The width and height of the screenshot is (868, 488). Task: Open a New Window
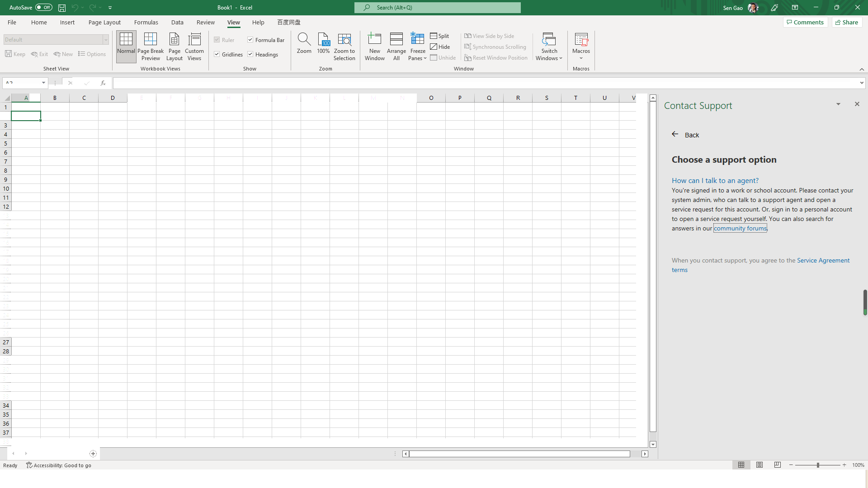[x=374, y=47]
